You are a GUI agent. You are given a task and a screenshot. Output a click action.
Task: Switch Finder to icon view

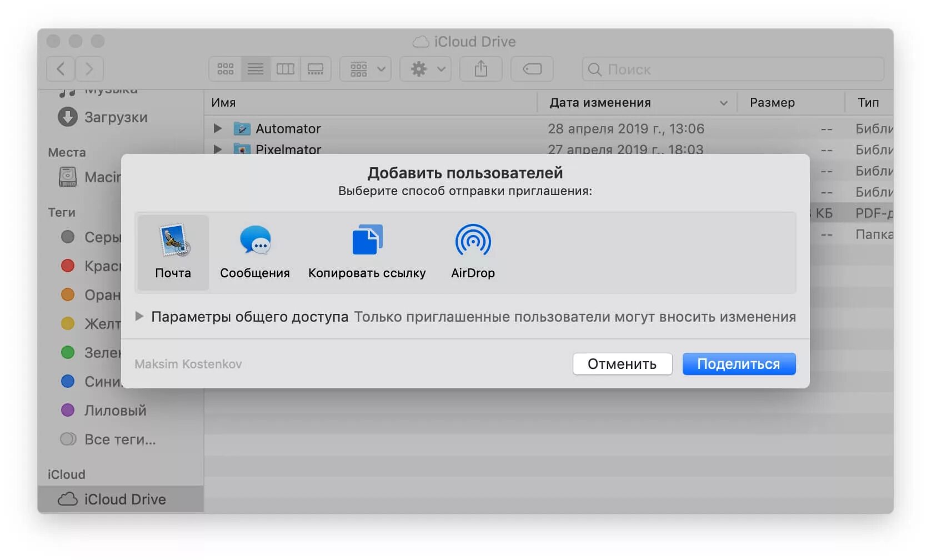click(x=225, y=69)
